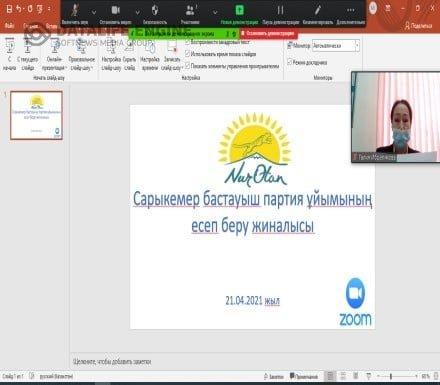Viewport: 440px width, 385px height.
Task: Open the Файл menu tab
Action: [9, 26]
